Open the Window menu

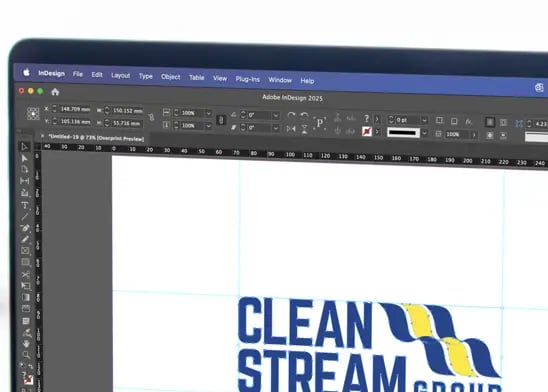click(x=280, y=80)
